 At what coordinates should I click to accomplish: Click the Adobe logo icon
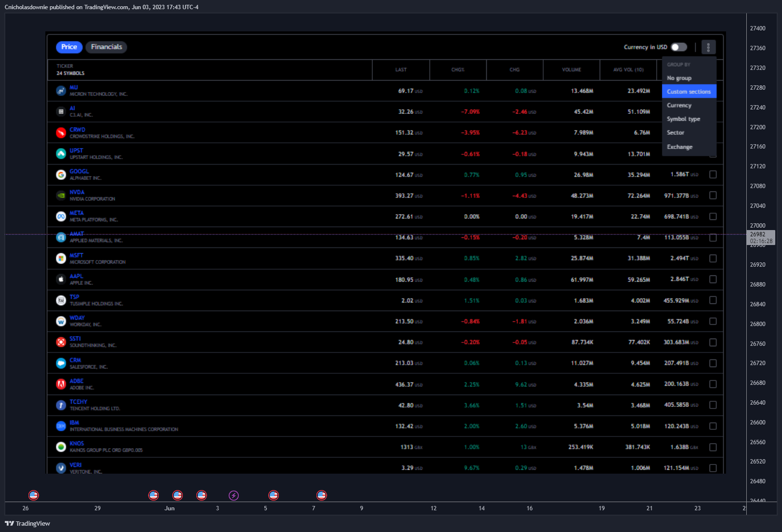click(61, 384)
